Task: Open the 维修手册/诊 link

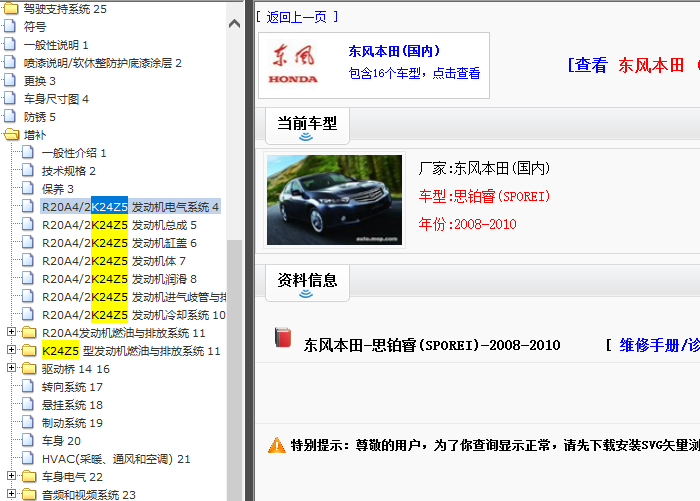Action: 659,345
